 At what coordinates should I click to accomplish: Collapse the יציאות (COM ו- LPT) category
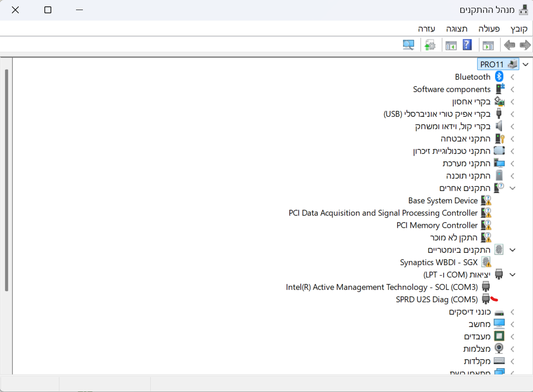(x=512, y=274)
